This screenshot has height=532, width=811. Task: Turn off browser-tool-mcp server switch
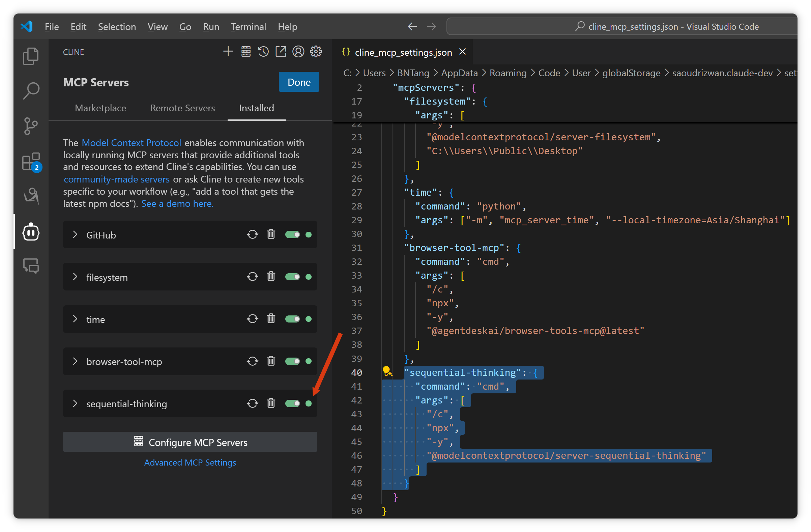[292, 361]
